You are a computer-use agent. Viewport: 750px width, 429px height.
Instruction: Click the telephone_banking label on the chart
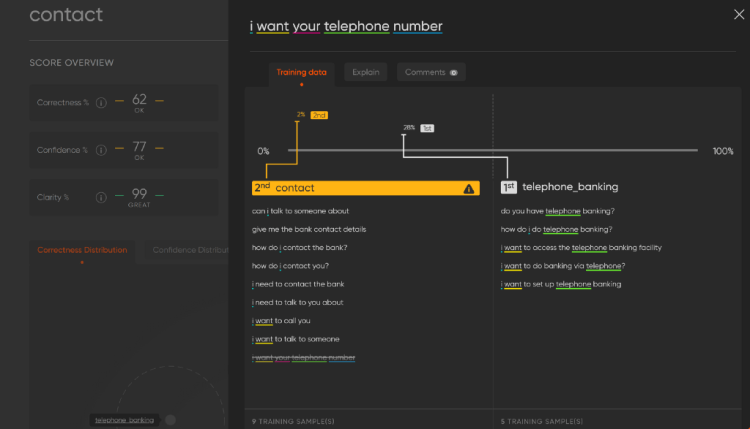[x=124, y=420]
